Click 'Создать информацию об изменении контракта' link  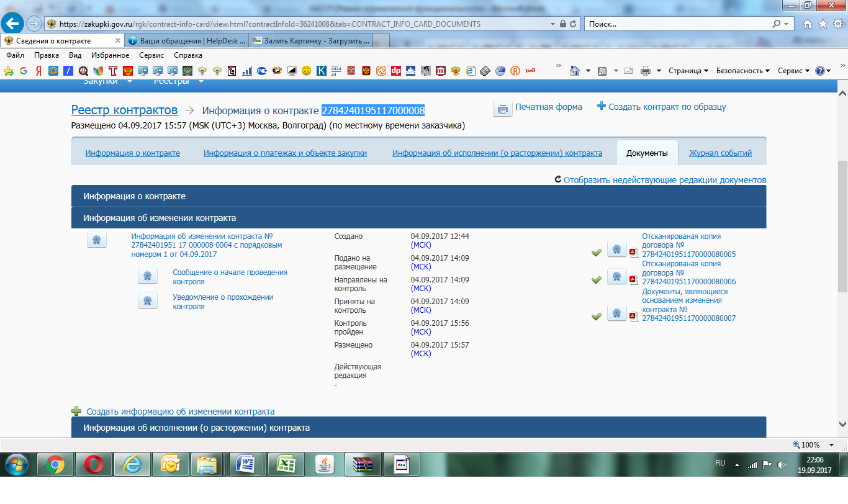pyautogui.click(x=181, y=412)
